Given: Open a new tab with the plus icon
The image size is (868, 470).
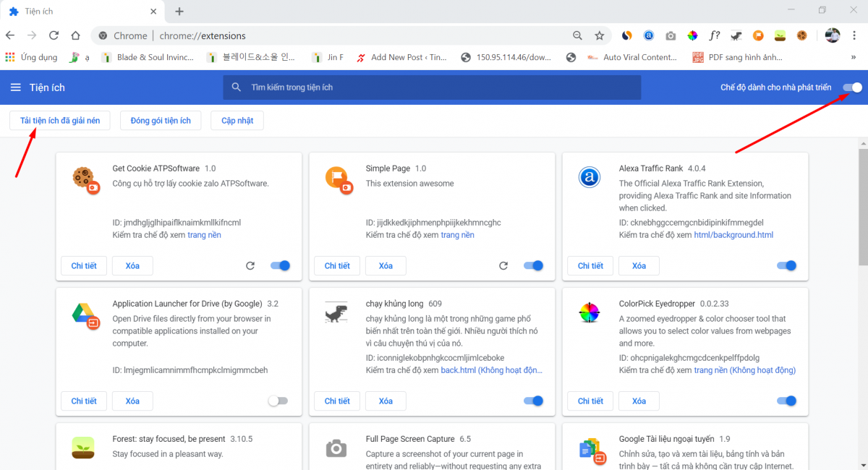Looking at the screenshot, I should coord(179,12).
